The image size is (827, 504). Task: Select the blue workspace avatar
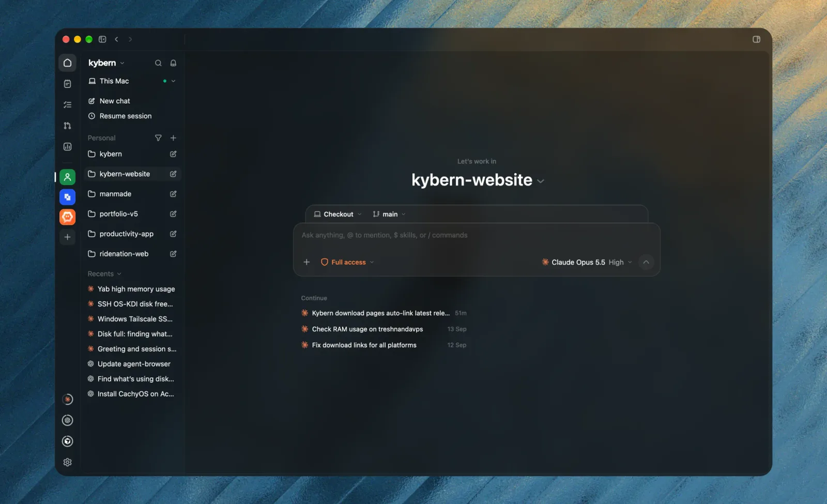point(67,197)
